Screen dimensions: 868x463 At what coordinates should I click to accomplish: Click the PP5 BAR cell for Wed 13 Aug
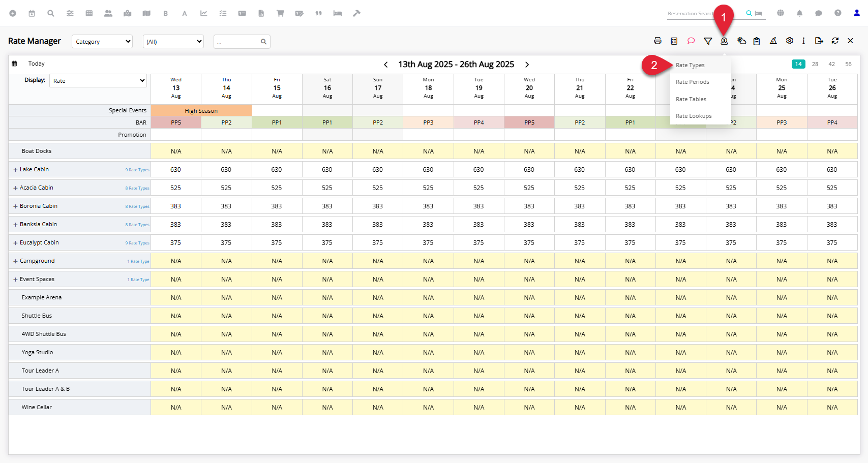click(x=176, y=122)
